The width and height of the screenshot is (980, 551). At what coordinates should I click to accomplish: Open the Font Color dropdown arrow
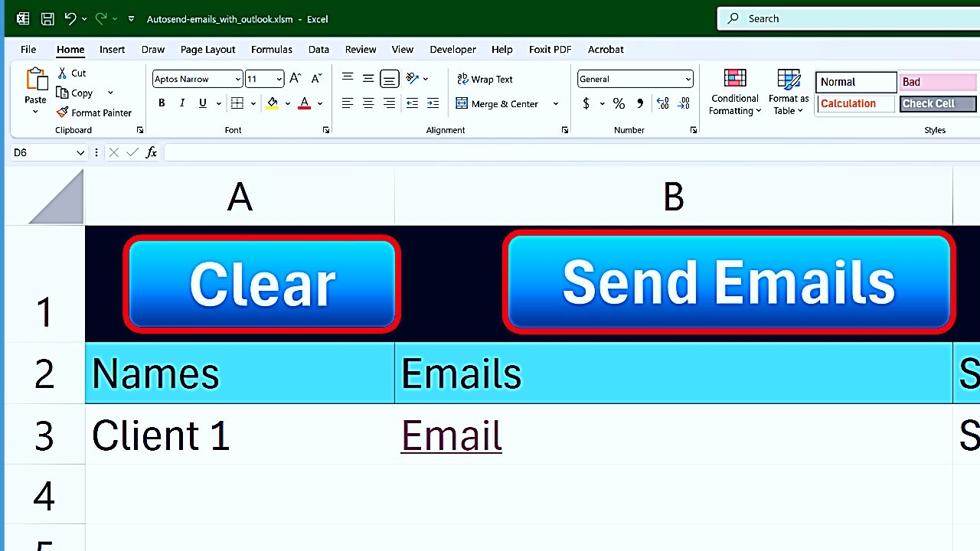tap(320, 103)
